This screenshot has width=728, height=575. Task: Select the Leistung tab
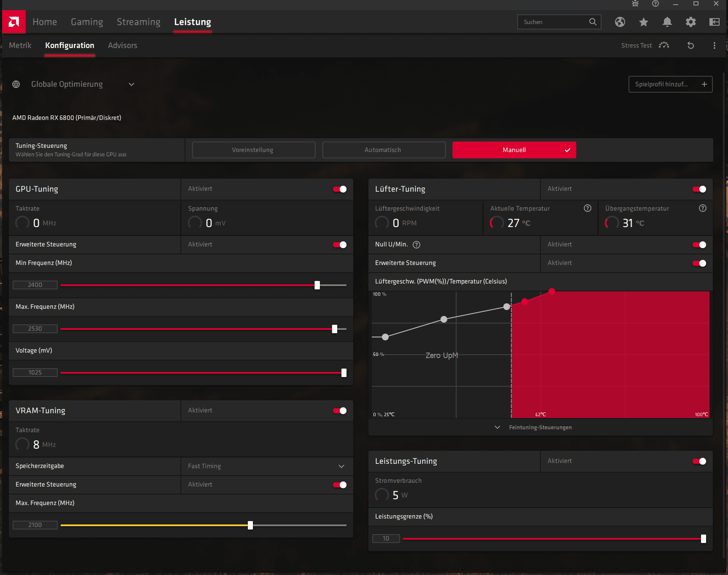coord(193,22)
